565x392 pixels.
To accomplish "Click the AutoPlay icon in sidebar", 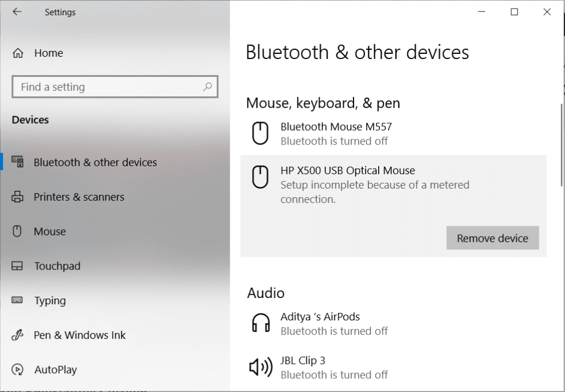I will (x=18, y=370).
